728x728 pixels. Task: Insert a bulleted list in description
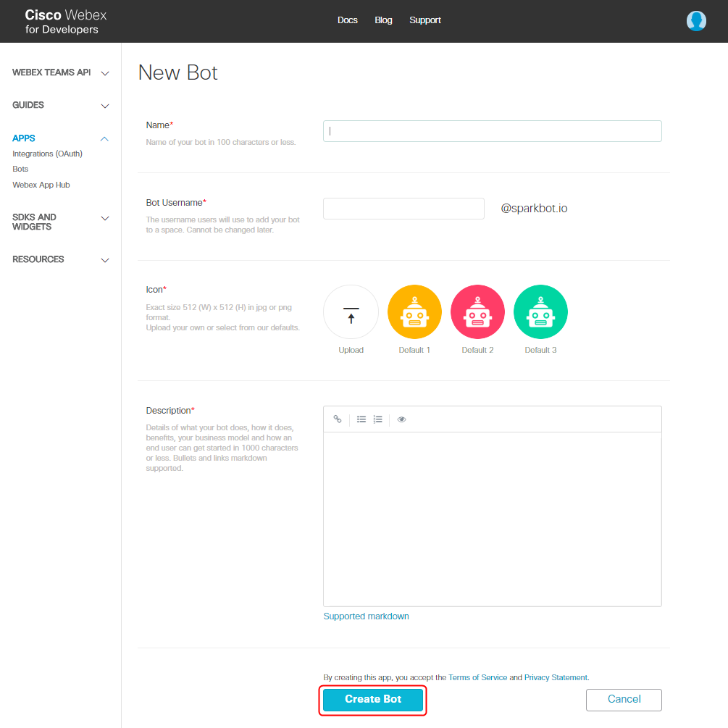click(361, 419)
